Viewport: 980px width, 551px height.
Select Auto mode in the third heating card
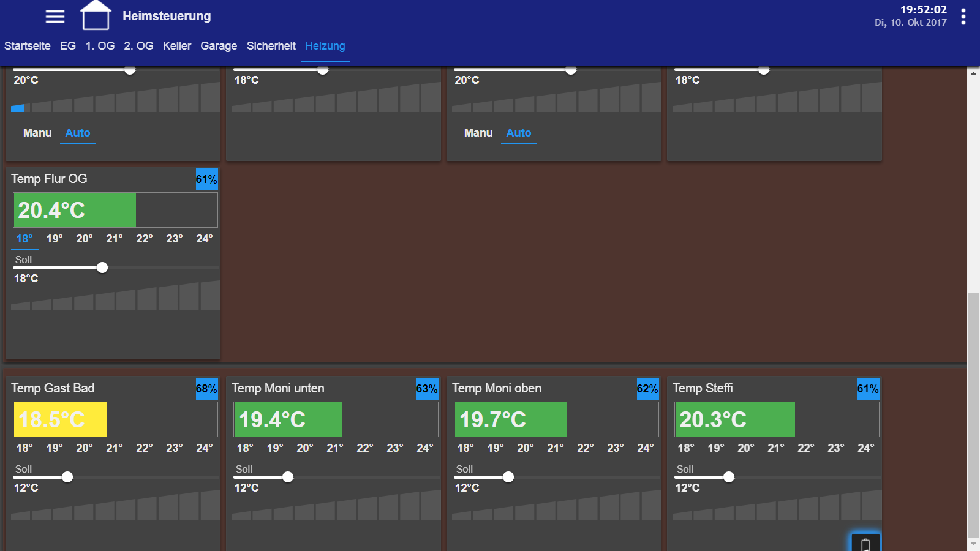pos(519,133)
